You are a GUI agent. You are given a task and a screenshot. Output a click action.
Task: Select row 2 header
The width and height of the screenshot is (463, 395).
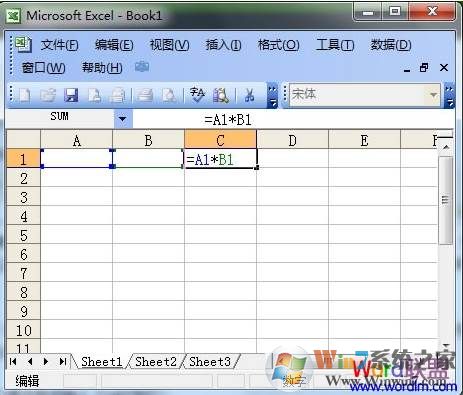click(x=23, y=178)
